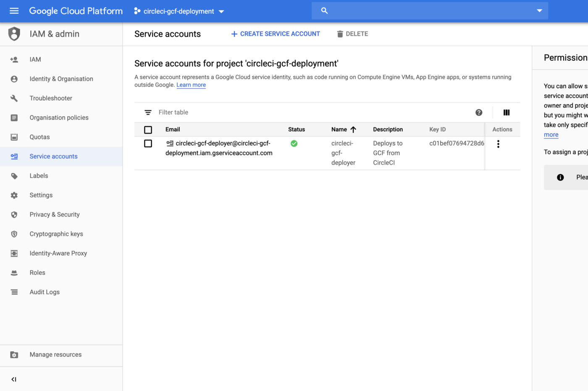
Task: Open Identity-Aware Proxy
Action: point(58,253)
